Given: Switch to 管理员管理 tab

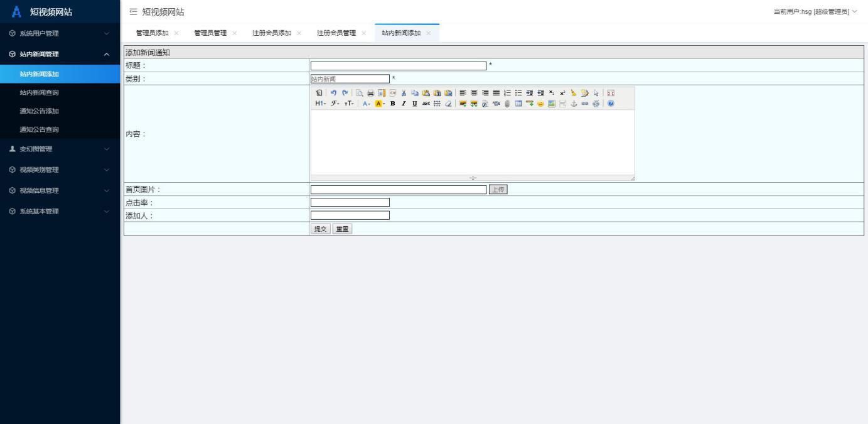Looking at the screenshot, I should pos(210,33).
